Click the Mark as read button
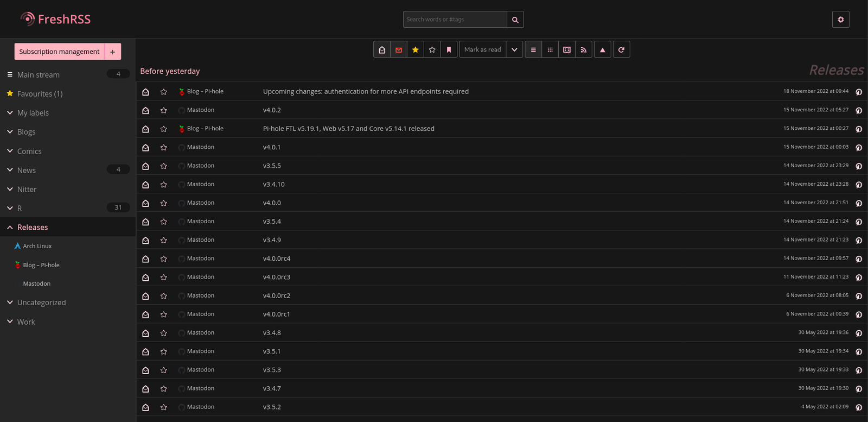The image size is (868, 422). (x=482, y=50)
